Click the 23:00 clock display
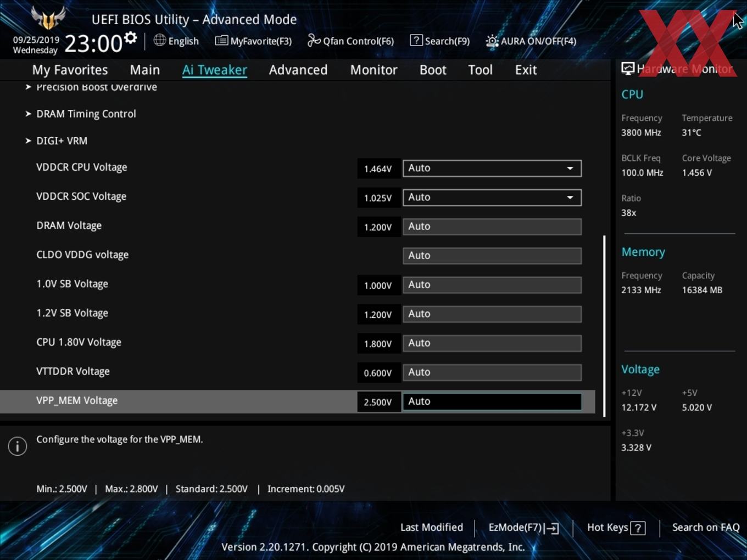This screenshot has width=747, height=560. (93, 43)
